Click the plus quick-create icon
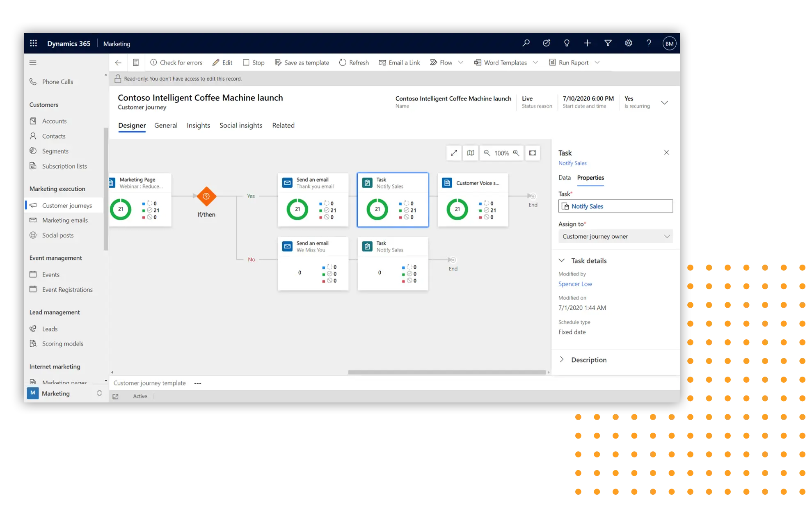The image size is (812, 521). click(588, 43)
